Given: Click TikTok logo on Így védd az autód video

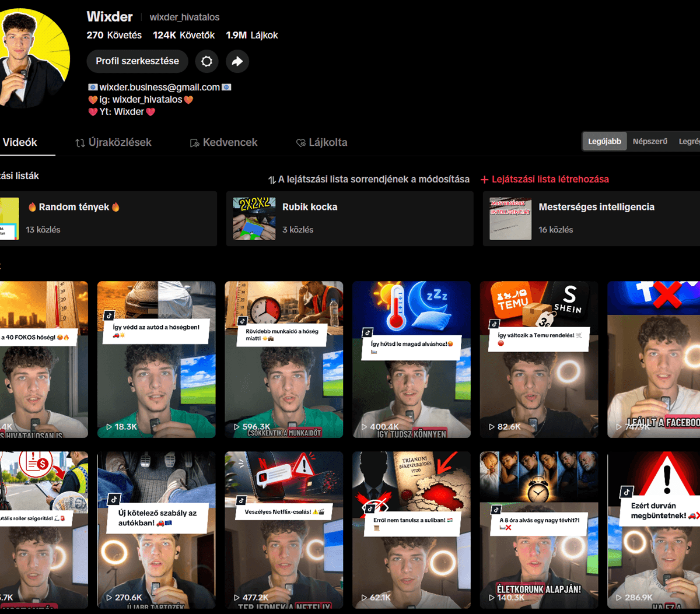Looking at the screenshot, I should click(x=109, y=315).
